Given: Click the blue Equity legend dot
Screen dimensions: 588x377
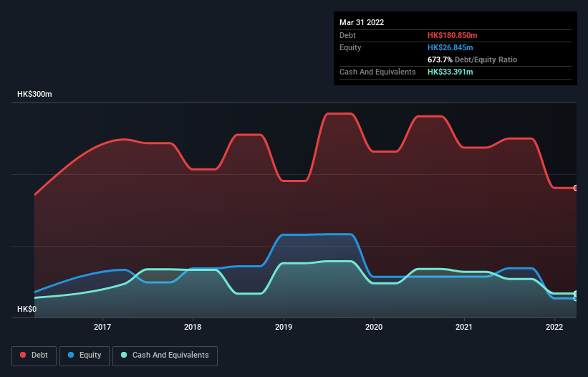Looking at the screenshot, I should (71, 355).
